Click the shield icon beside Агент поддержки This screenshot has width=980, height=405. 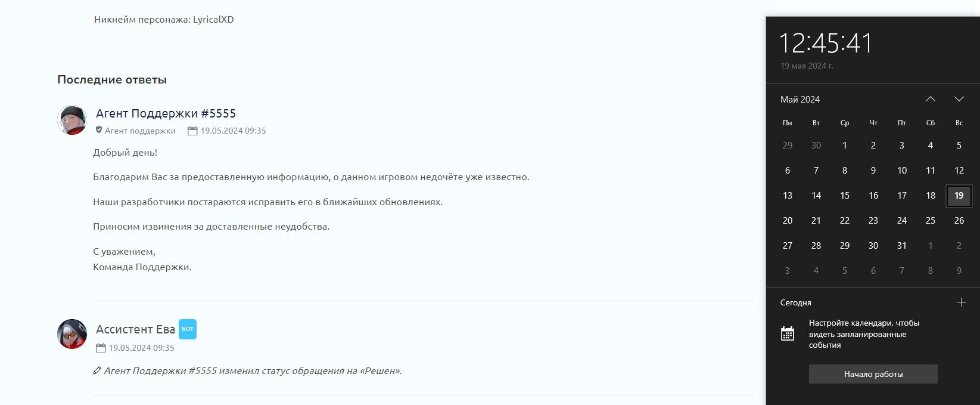(99, 130)
